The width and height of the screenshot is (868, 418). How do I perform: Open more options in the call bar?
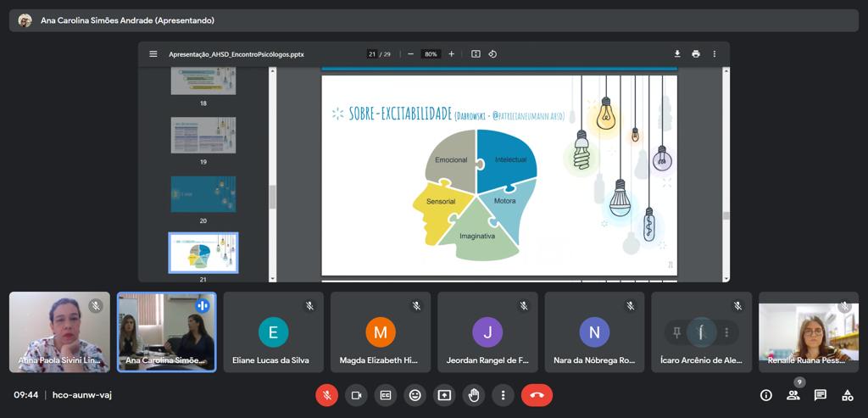click(504, 395)
